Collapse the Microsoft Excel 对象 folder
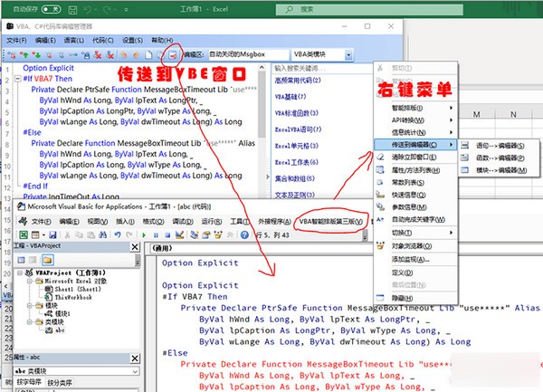Screen dimensions: 543x392 tap(30, 281)
